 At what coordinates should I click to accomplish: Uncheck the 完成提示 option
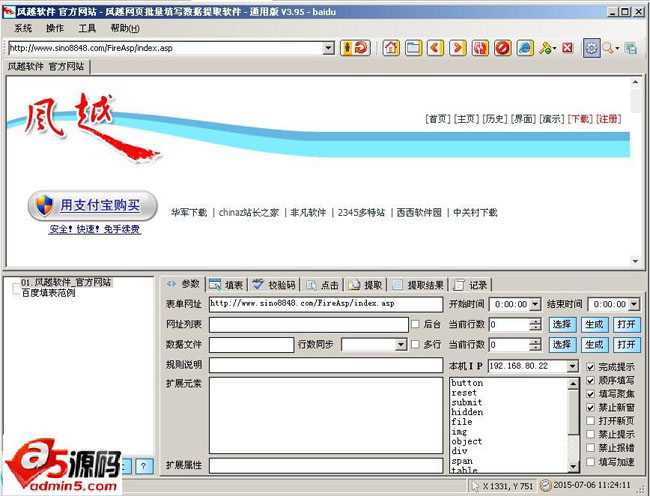pyautogui.click(x=591, y=367)
